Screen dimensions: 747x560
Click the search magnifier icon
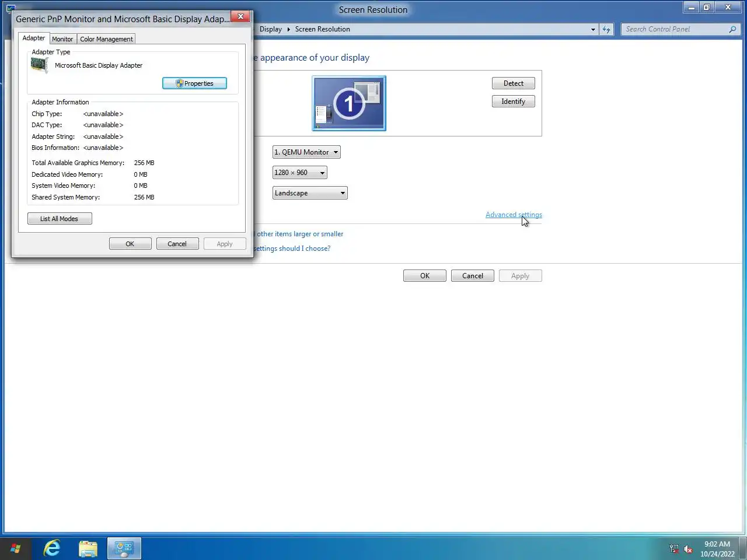tap(732, 29)
